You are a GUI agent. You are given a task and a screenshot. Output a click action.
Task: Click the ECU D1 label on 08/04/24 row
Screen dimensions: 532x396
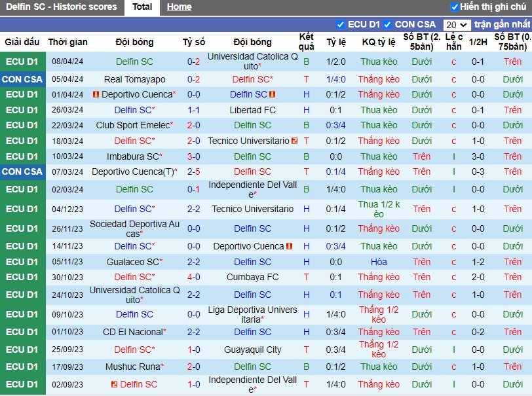point(22,62)
